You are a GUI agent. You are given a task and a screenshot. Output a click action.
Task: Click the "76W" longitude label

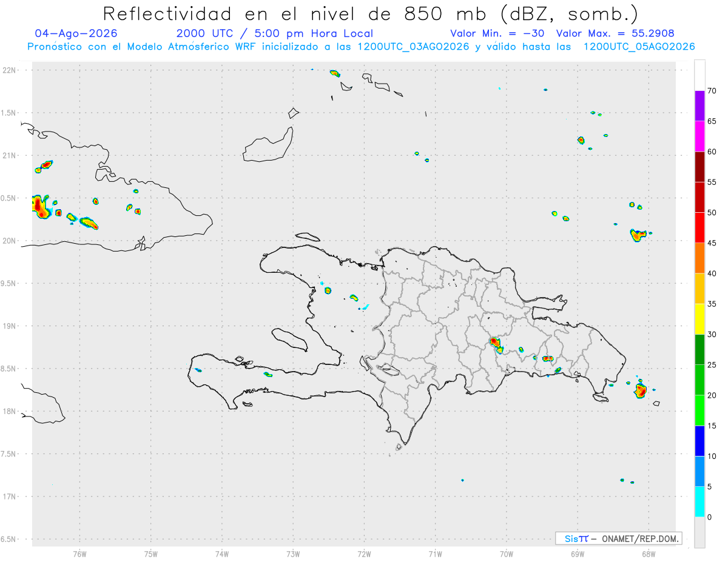click(x=79, y=554)
